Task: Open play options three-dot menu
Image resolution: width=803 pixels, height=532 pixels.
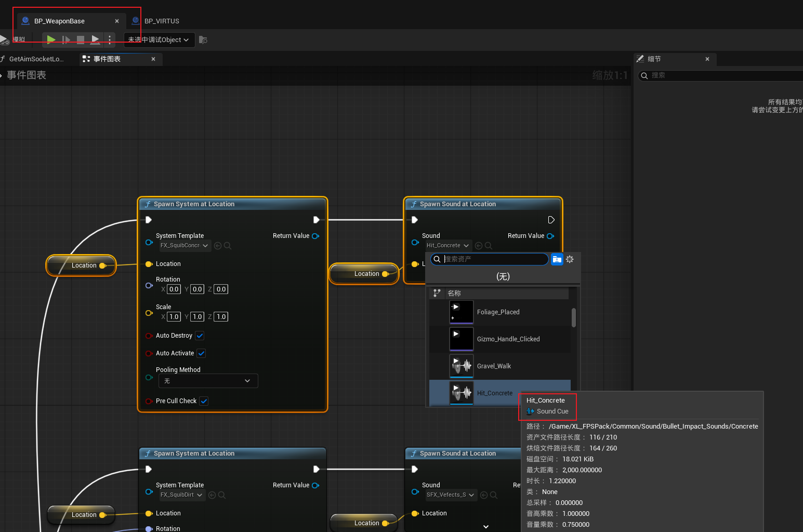Action: pos(110,39)
